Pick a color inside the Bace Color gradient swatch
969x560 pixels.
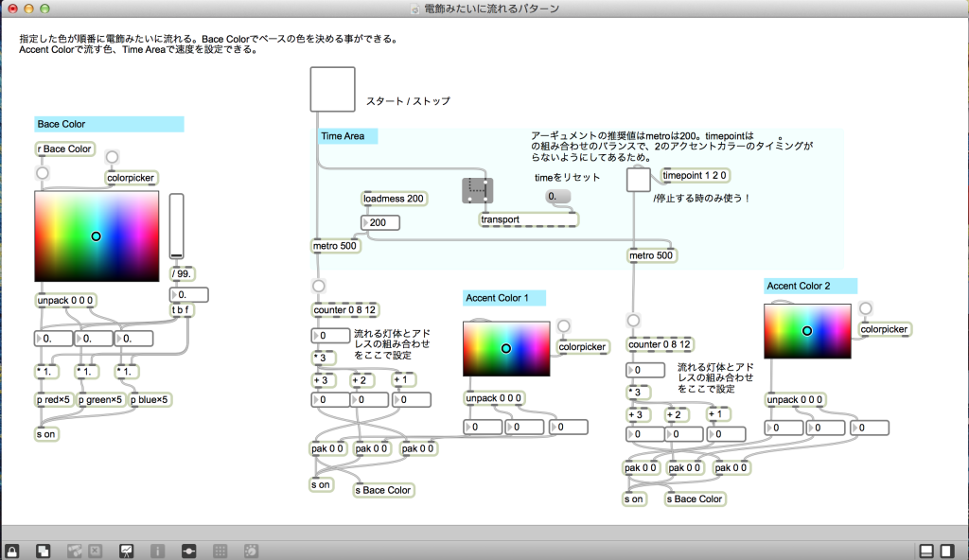(95, 235)
